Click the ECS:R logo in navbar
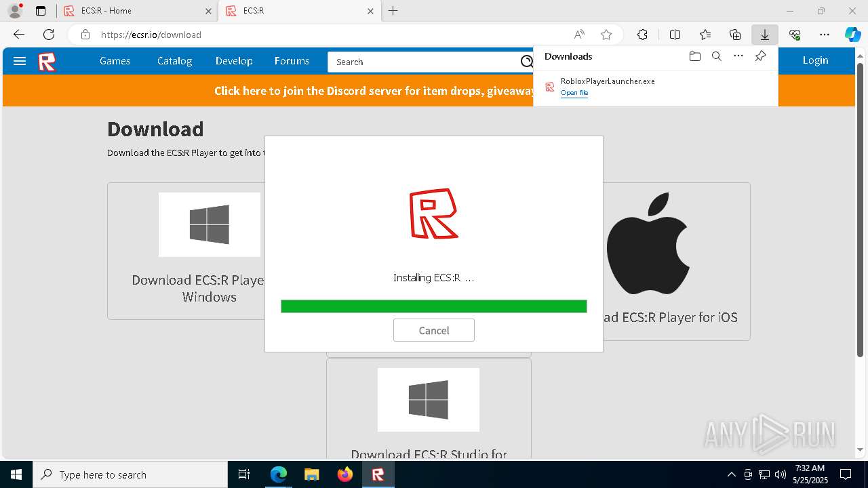The height and width of the screenshot is (488, 868). coord(47,62)
